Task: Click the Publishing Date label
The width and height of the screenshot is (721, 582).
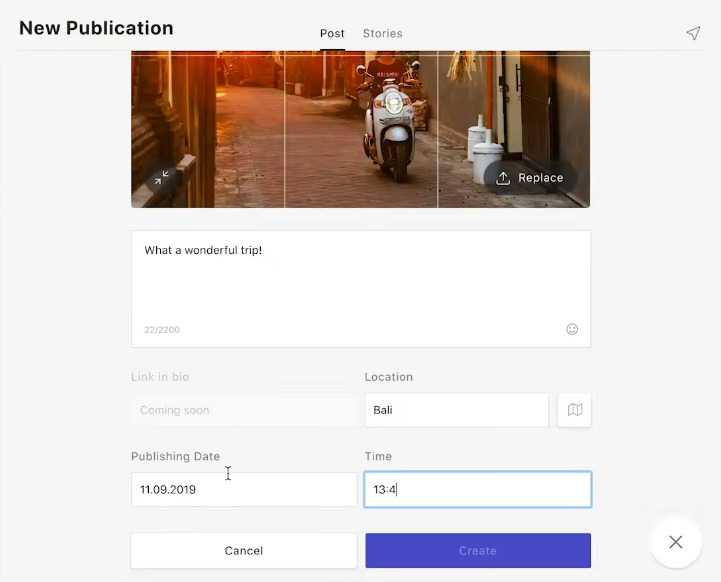Action: coord(176,456)
